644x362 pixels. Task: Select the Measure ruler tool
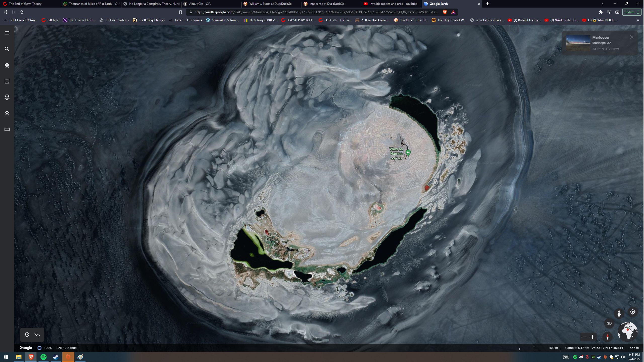click(7, 129)
